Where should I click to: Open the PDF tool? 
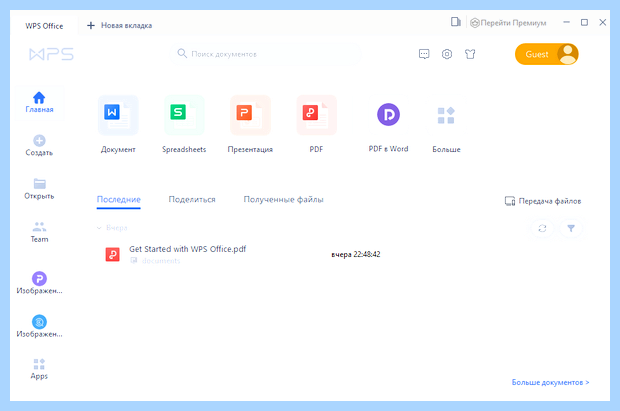[x=316, y=124]
